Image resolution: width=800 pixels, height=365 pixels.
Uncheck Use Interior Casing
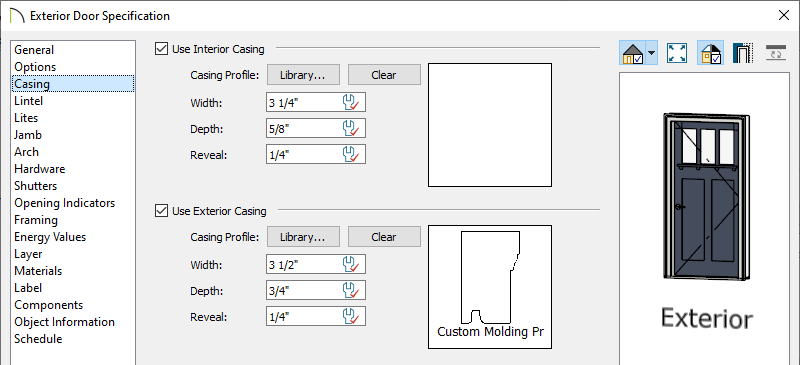161,50
